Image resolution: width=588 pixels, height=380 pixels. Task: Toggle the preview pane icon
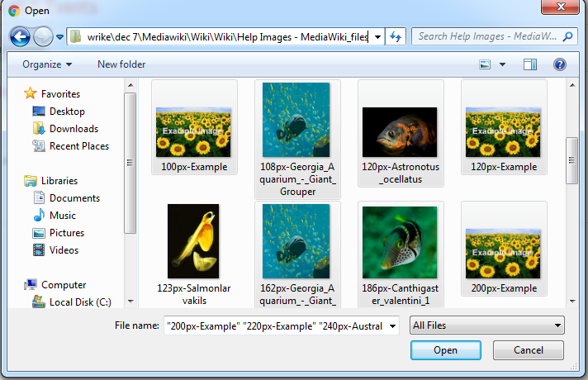tap(530, 64)
